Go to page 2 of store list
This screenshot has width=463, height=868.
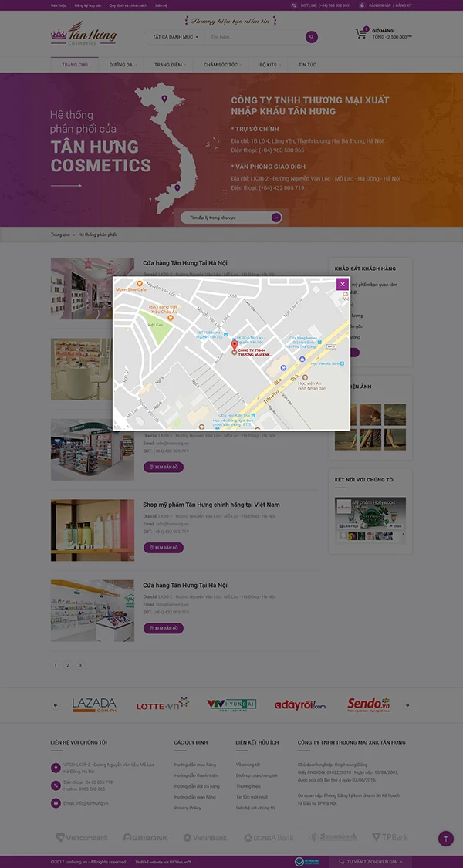tap(68, 665)
